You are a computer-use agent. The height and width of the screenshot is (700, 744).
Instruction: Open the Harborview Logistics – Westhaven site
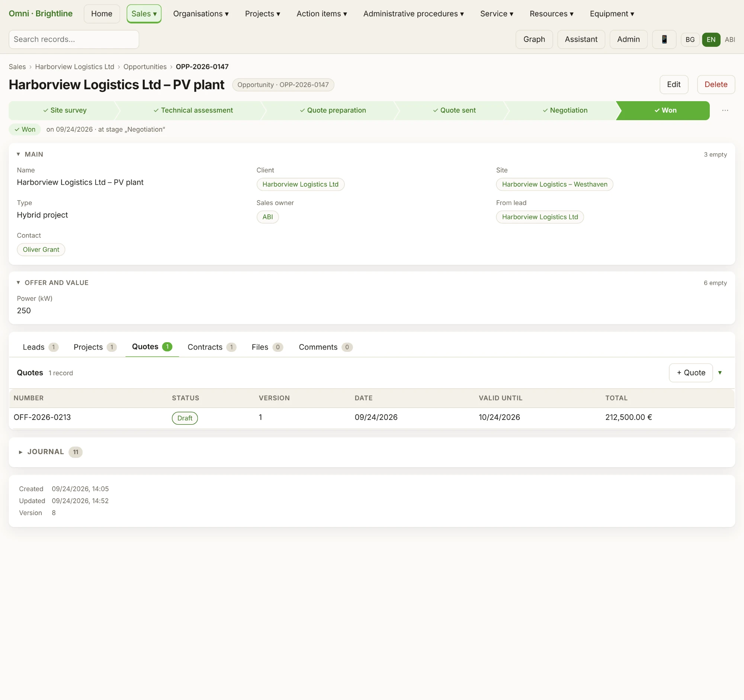click(554, 184)
